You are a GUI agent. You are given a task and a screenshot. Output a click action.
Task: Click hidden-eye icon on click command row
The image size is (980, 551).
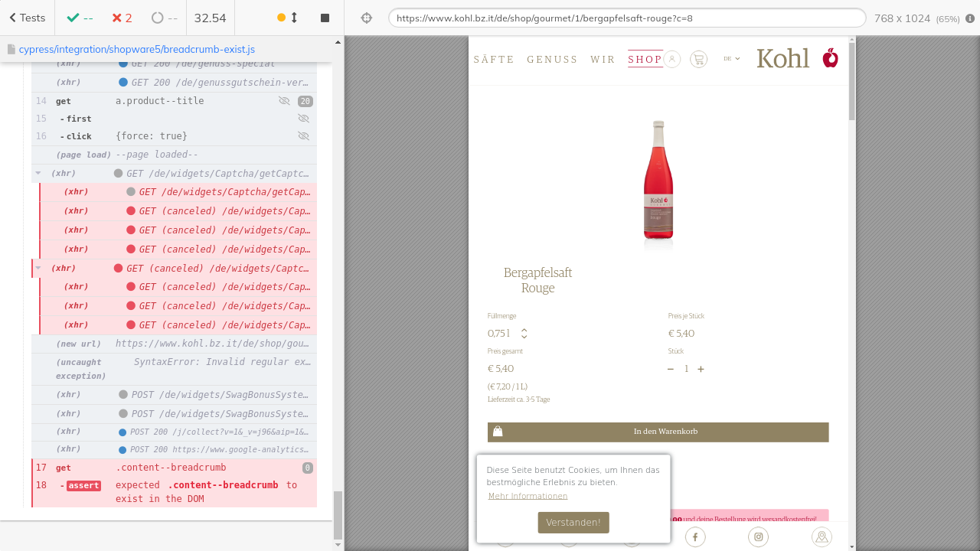(x=303, y=136)
